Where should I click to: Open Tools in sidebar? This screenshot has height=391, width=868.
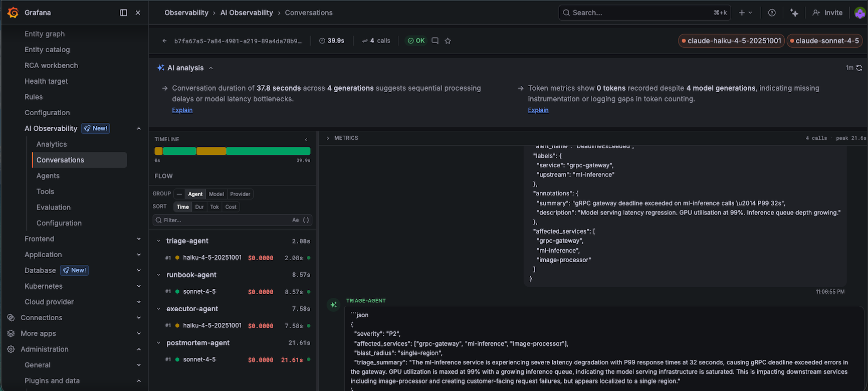[45, 191]
